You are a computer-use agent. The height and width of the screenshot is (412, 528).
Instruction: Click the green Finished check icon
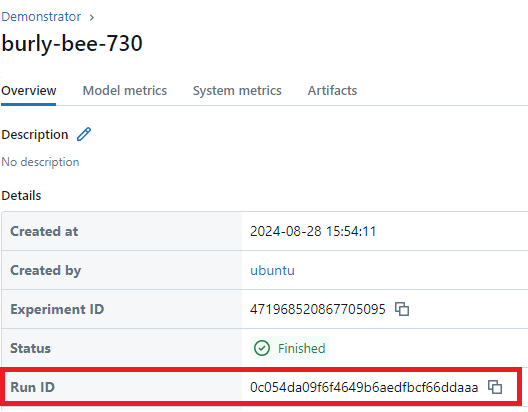pos(262,348)
